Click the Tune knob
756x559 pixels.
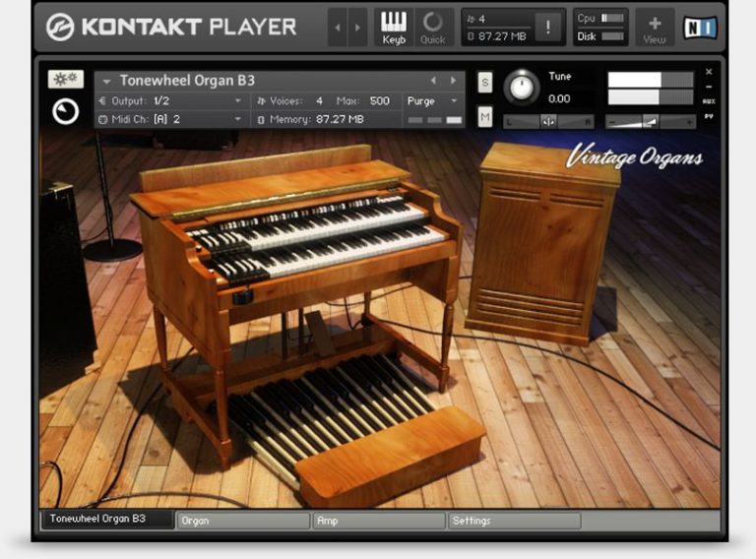[x=522, y=88]
